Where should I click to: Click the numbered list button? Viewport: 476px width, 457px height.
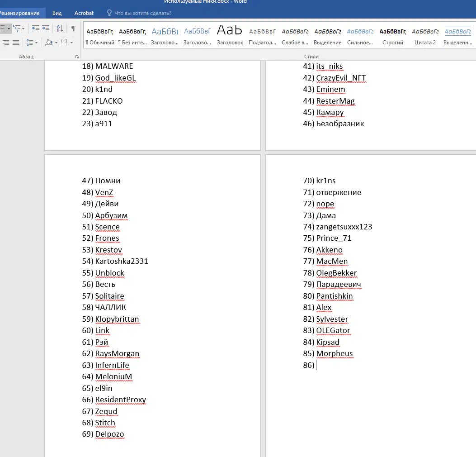pyautogui.click(x=2, y=29)
